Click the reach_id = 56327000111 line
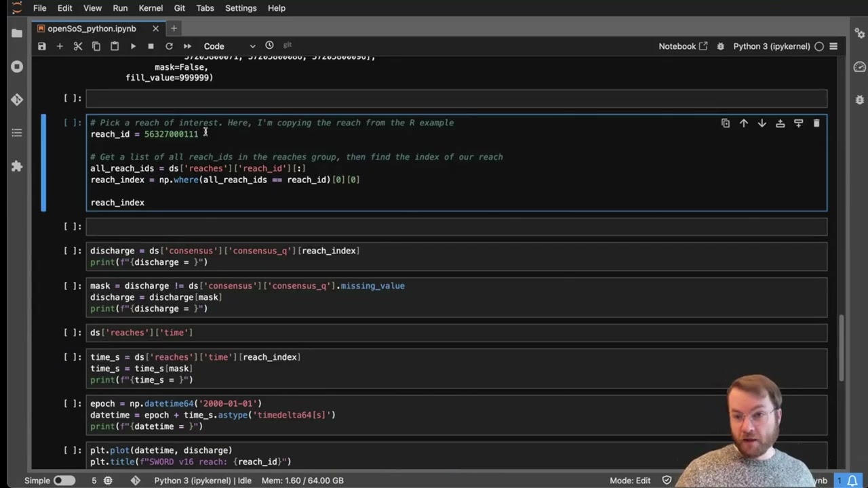This screenshot has height=488, width=868. (144, 134)
